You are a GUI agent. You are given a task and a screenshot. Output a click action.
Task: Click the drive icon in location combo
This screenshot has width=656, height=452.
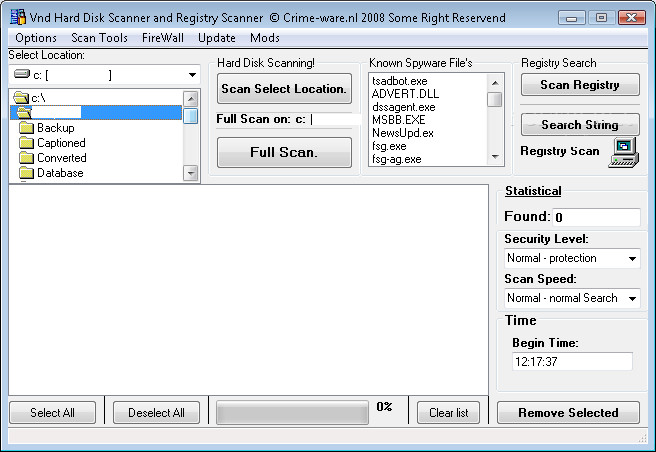click(22, 74)
